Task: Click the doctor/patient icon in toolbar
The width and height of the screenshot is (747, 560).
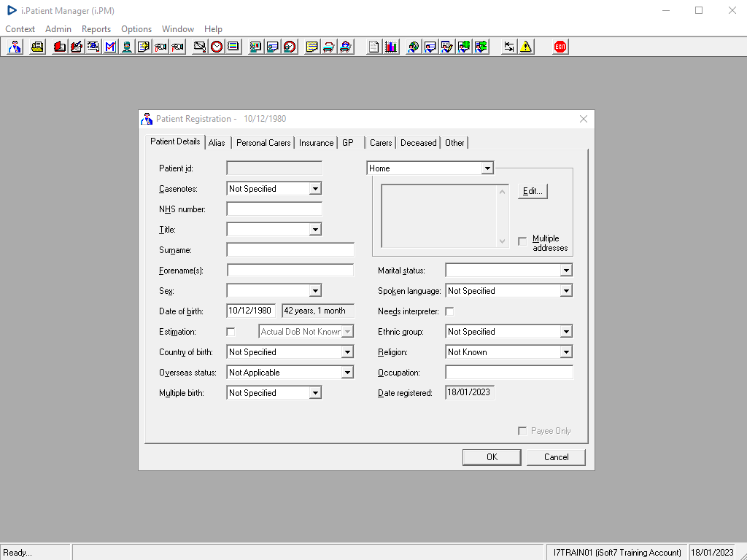Action: (15, 47)
